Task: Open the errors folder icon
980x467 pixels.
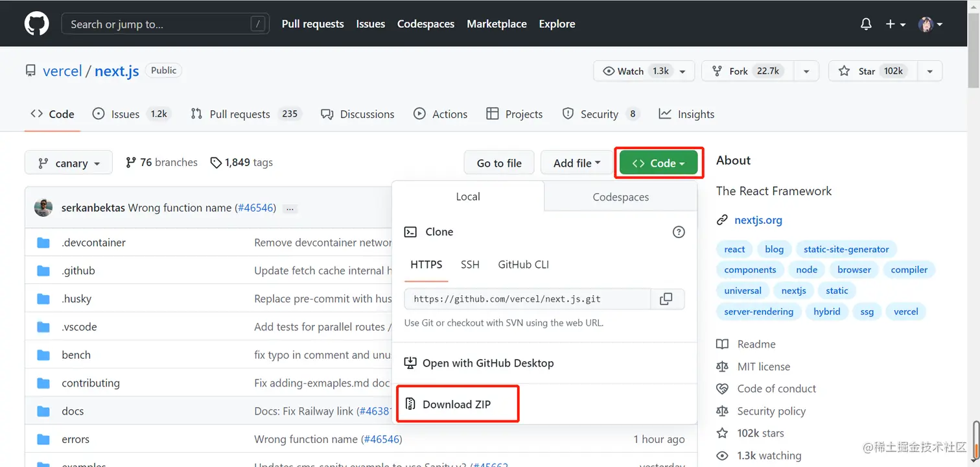Action: [x=43, y=439]
